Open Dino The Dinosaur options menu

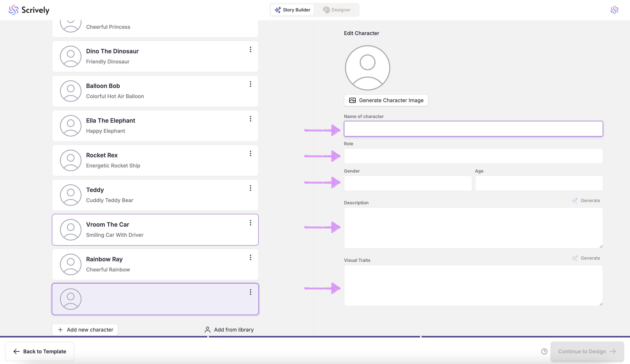click(250, 49)
